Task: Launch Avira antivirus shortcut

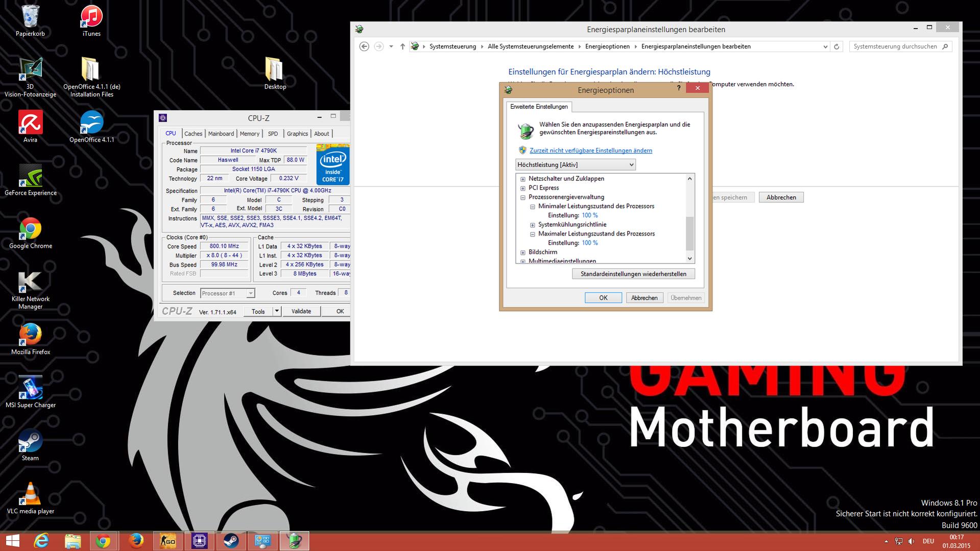Action: [30, 126]
